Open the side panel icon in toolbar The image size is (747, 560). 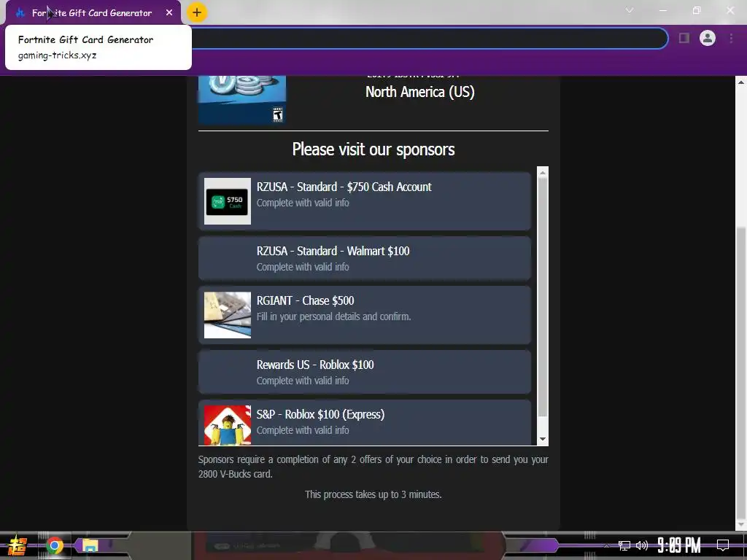point(684,38)
